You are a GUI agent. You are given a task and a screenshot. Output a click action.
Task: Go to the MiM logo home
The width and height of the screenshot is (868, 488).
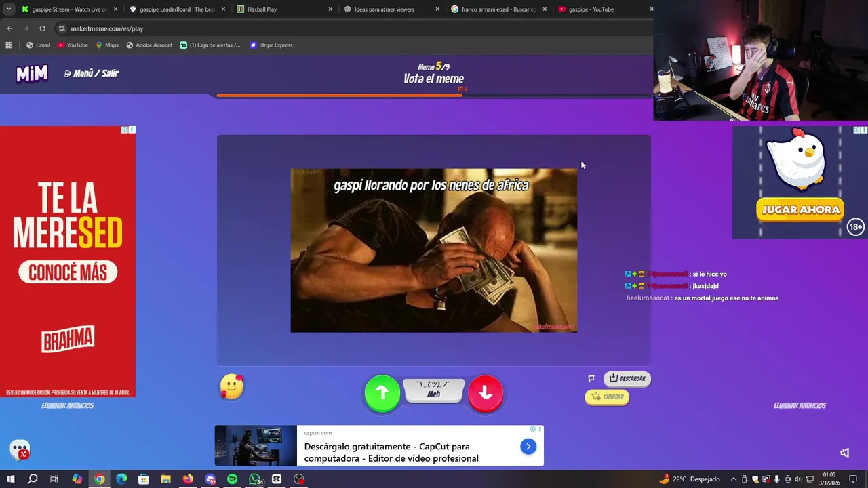(x=32, y=73)
